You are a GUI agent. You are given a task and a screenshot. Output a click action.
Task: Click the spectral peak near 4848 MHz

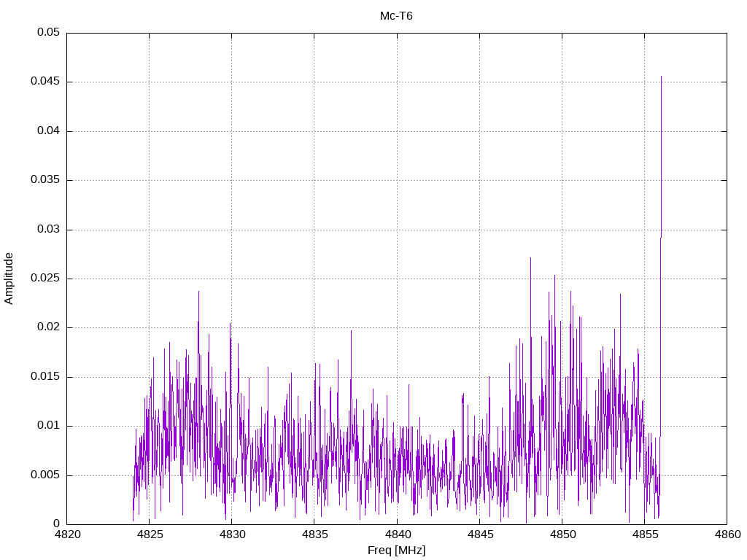click(531, 259)
